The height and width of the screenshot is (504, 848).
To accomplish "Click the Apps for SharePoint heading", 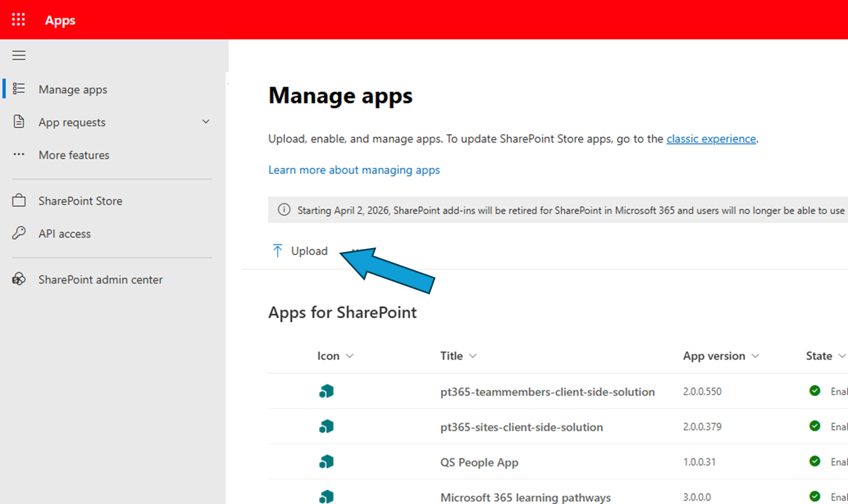I will tap(342, 313).
